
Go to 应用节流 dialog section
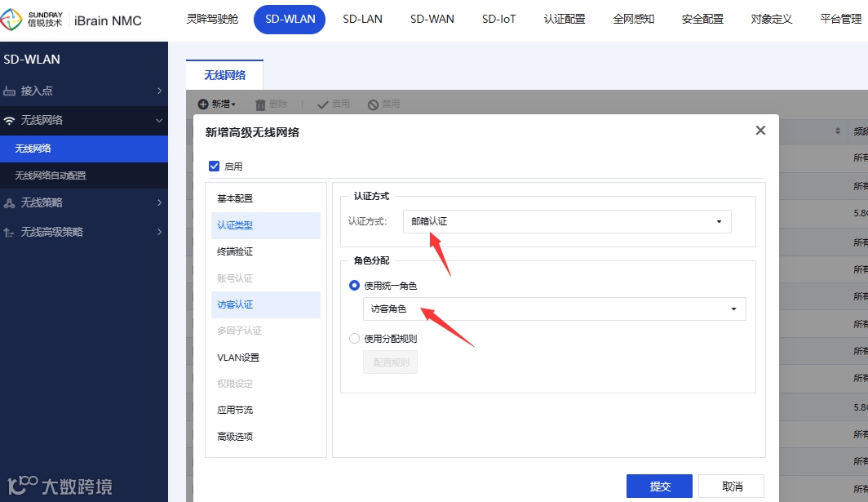266,410
